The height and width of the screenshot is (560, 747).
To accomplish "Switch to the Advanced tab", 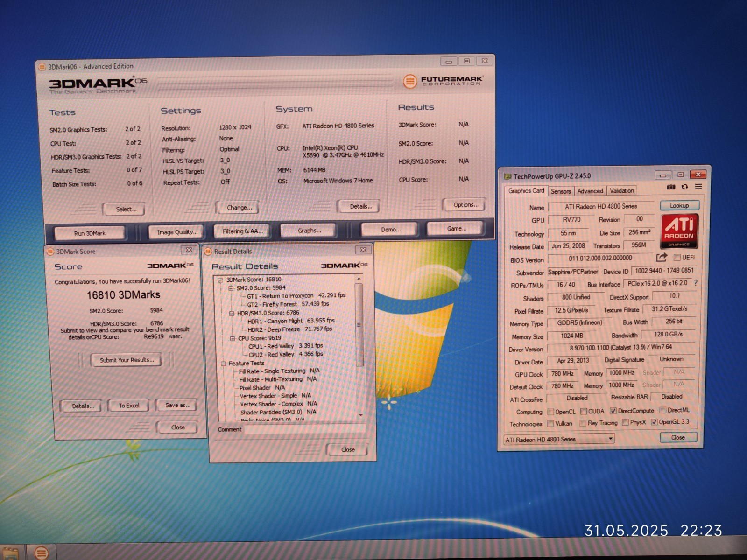I will point(590,191).
